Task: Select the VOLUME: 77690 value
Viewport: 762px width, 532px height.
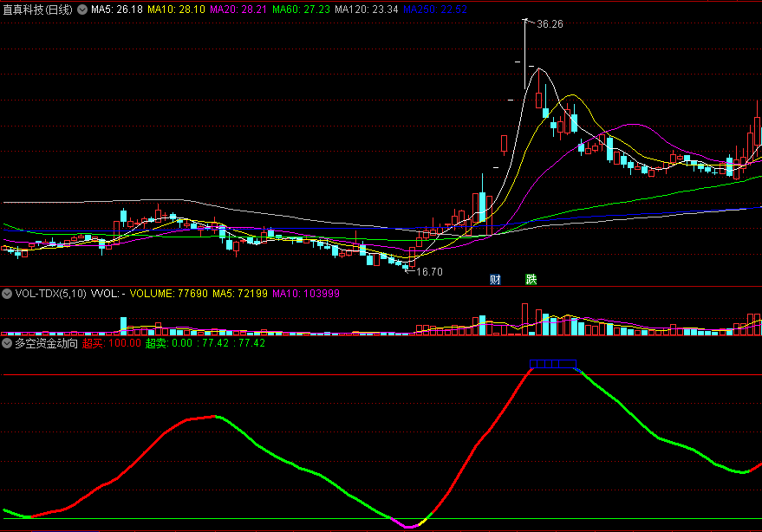Action: coord(169,294)
